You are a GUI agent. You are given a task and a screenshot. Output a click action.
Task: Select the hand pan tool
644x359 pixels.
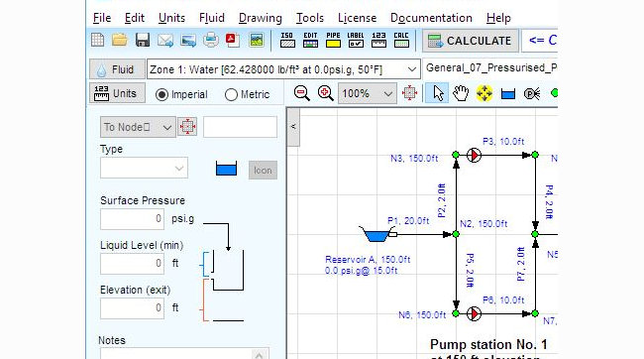[461, 94]
